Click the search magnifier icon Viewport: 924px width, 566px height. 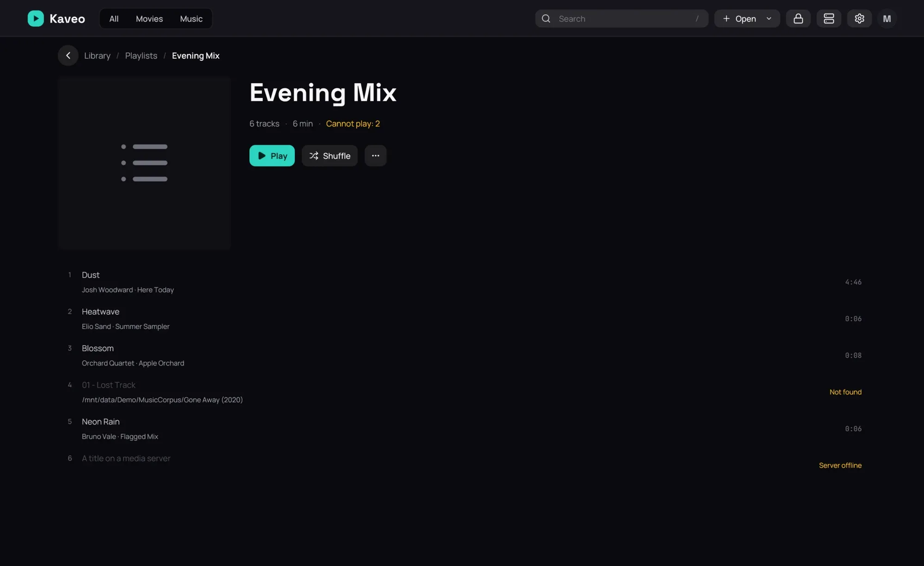pyautogui.click(x=546, y=18)
